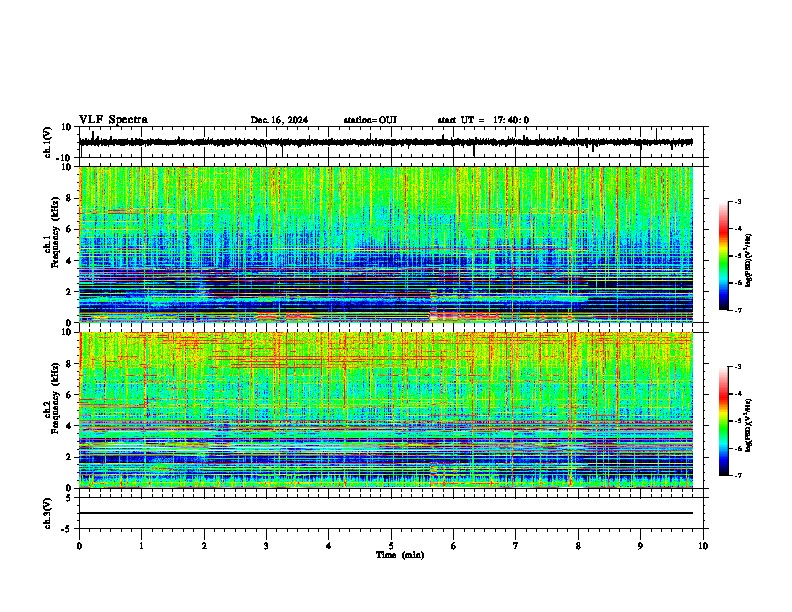Click the "10" tick on the time axis

click(x=703, y=546)
